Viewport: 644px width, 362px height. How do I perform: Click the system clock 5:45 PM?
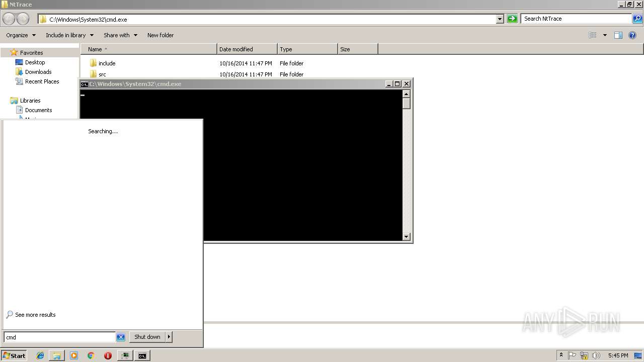(x=618, y=355)
